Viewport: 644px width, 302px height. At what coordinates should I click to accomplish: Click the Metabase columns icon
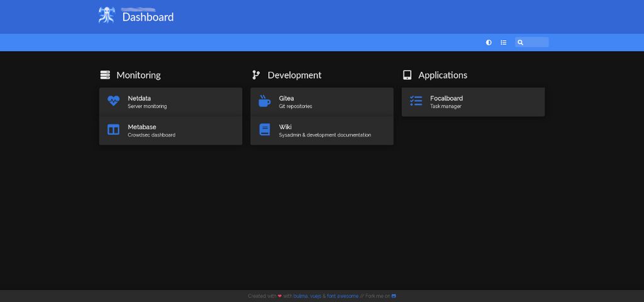(x=113, y=130)
